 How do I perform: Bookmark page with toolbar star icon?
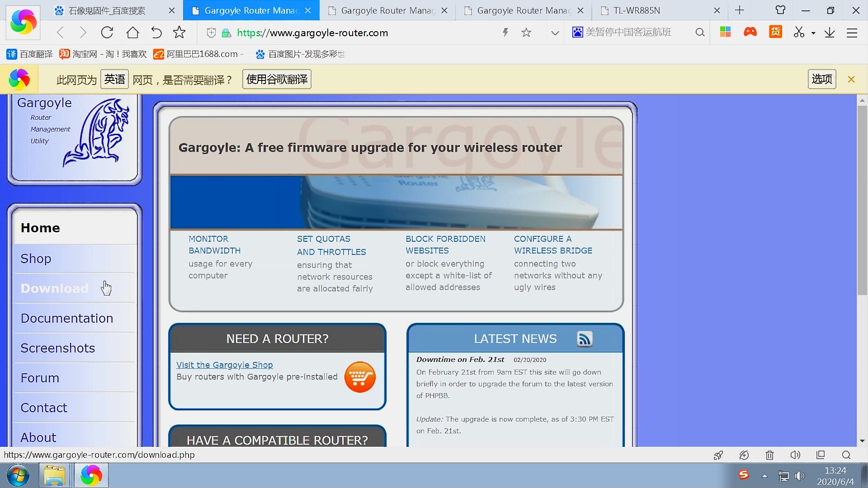coord(179,33)
